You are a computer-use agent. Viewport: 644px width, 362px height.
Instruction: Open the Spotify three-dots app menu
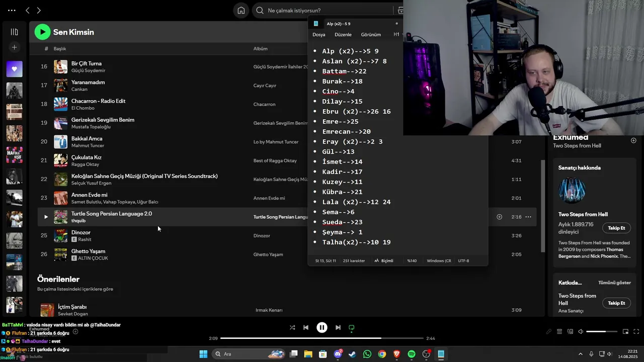12,10
